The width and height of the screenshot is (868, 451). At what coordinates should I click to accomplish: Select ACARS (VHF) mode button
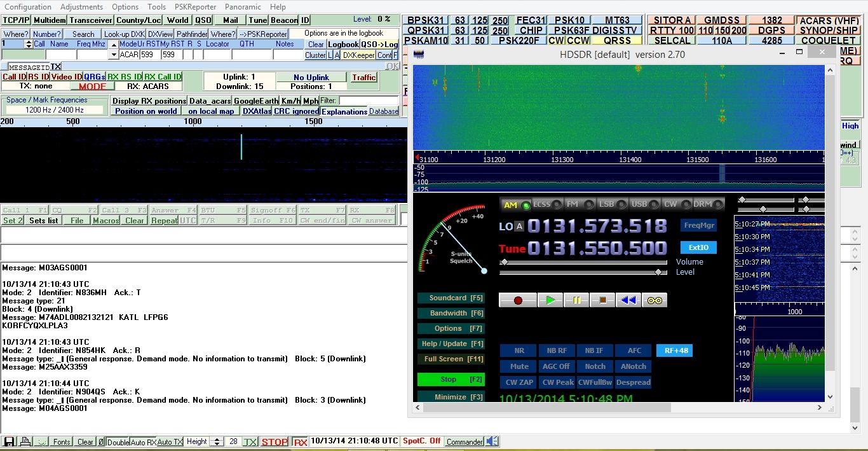click(829, 20)
